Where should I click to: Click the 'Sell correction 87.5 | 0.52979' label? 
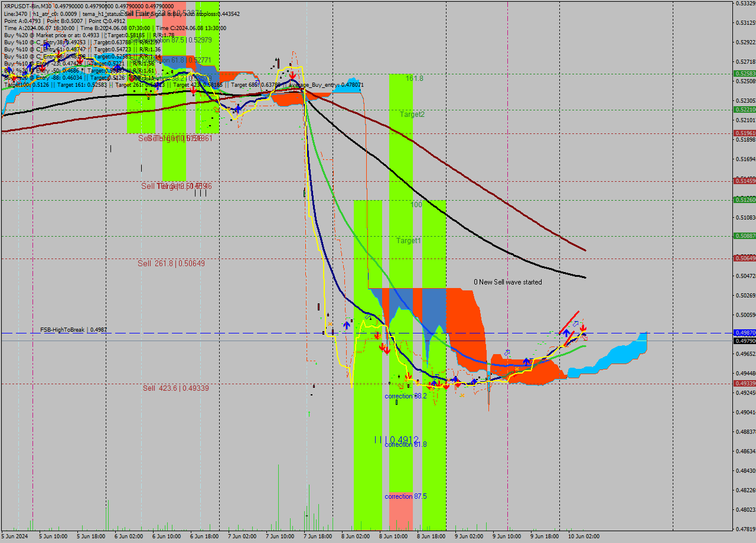point(170,40)
